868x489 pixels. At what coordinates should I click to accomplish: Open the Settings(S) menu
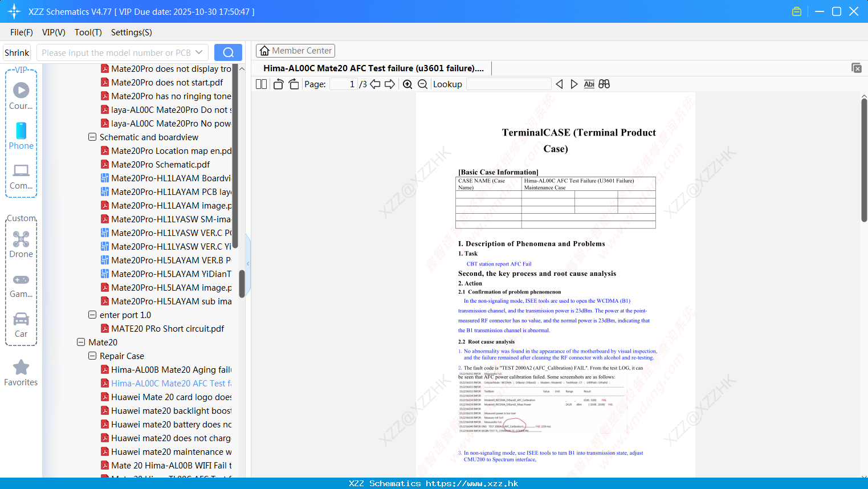[132, 32]
